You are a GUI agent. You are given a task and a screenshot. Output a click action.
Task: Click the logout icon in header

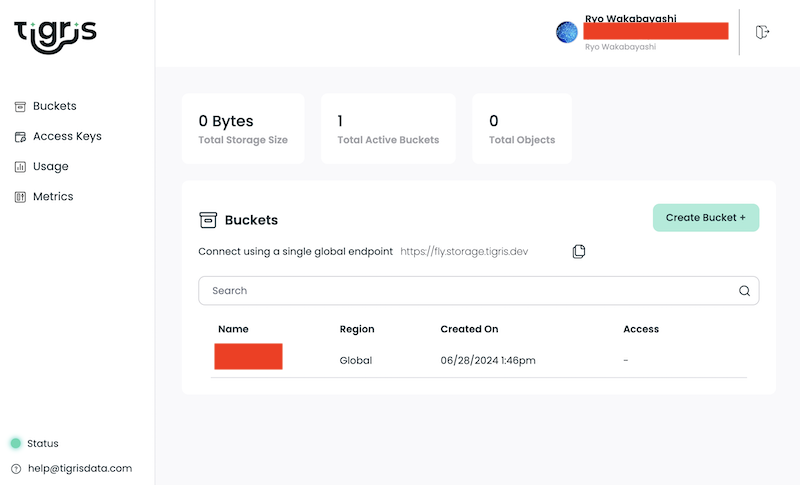point(762,32)
